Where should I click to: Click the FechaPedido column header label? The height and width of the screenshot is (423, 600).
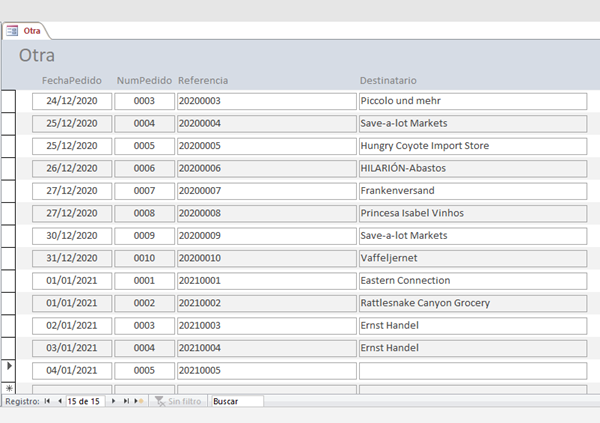(x=72, y=80)
